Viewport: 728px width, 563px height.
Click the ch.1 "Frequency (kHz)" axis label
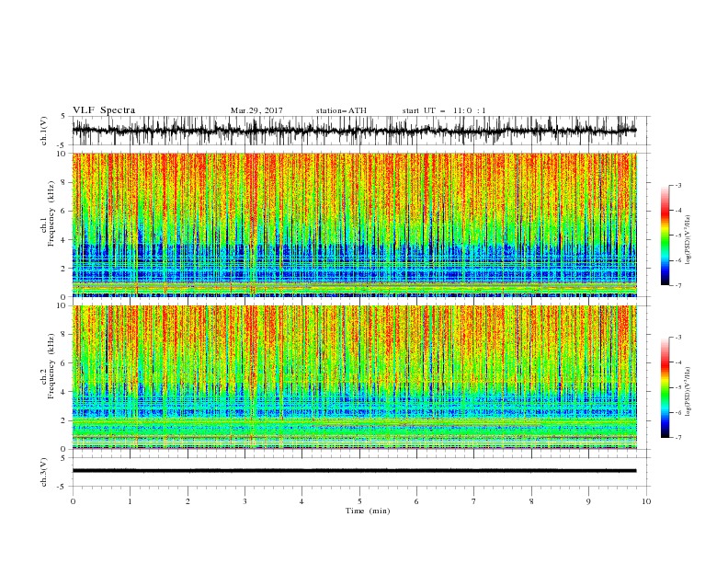tap(51, 214)
